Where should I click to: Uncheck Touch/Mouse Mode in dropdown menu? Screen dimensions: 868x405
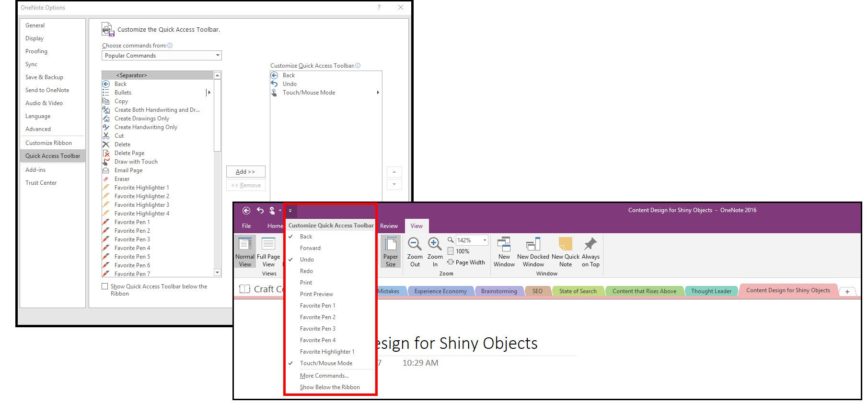[330, 363]
